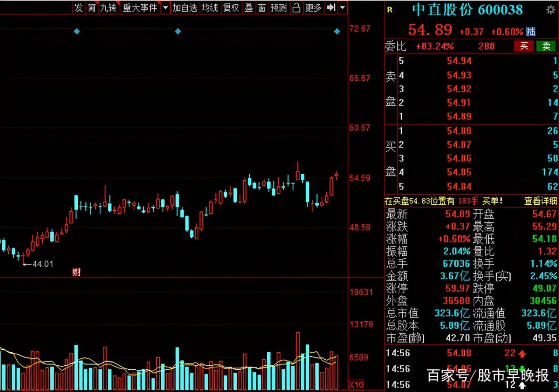Click the 44.01 low price marker

(44, 264)
